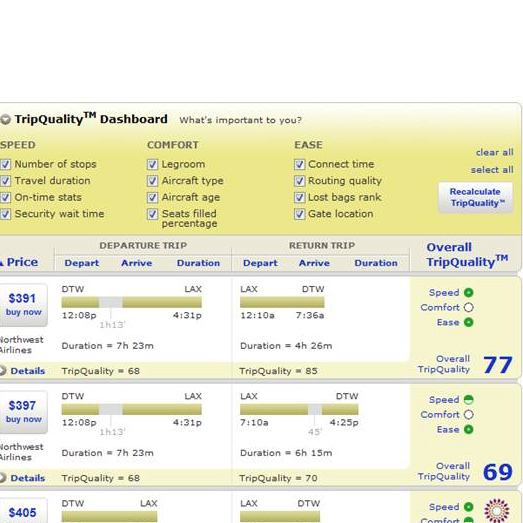Viewport: 523px width, 523px height.
Task: Click the 4:25p return arrival time
Action: click(344, 422)
